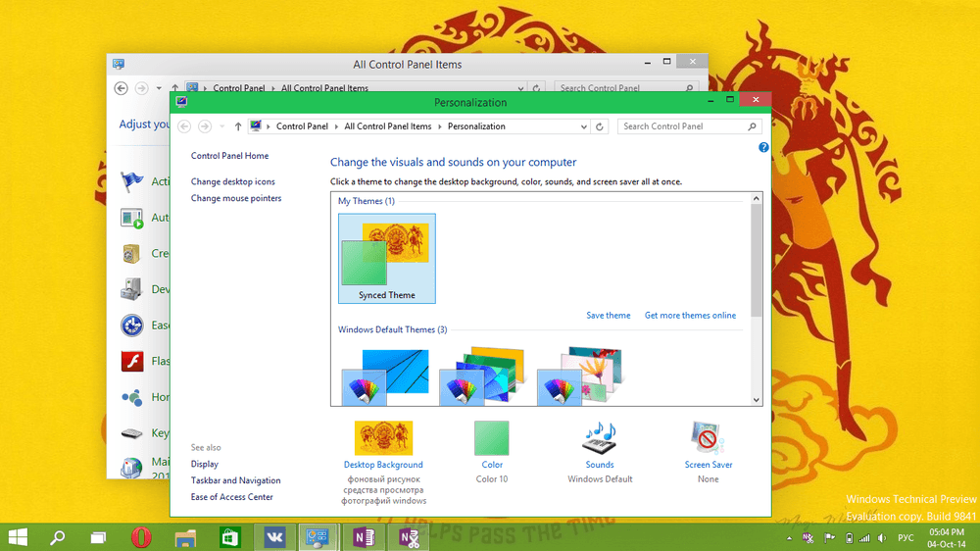Viewport: 980px width, 551px height.
Task: Open Task View on the taskbar
Action: 98,537
